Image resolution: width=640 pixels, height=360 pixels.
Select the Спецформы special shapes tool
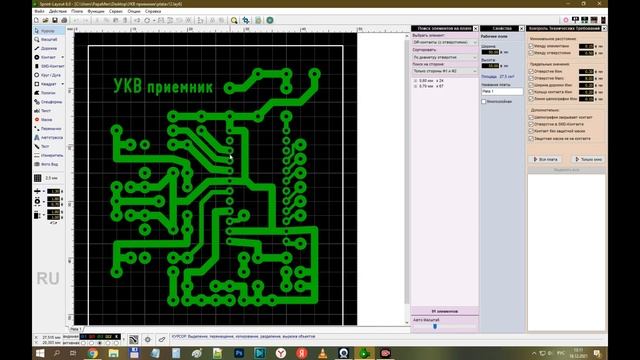(49, 102)
